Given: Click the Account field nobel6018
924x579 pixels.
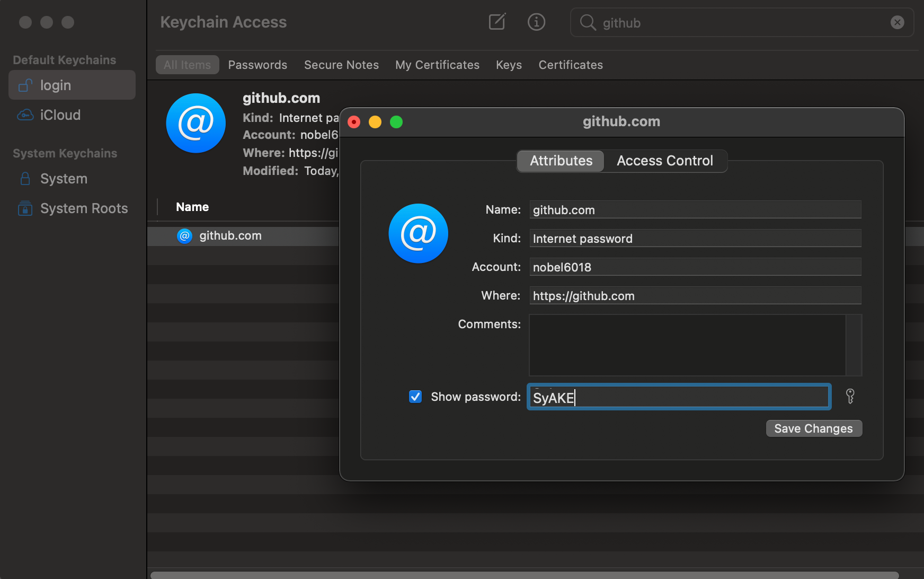Looking at the screenshot, I should pos(695,267).
